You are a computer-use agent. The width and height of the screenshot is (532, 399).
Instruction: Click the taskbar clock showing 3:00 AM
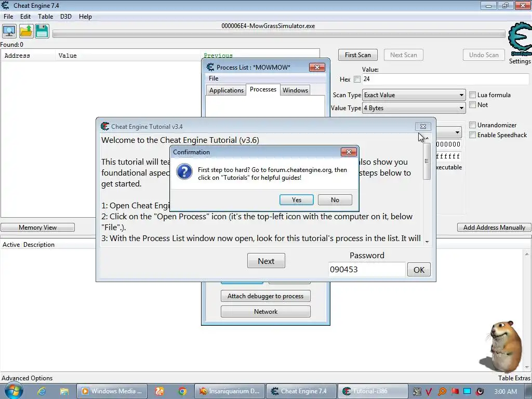pos(506,392)
